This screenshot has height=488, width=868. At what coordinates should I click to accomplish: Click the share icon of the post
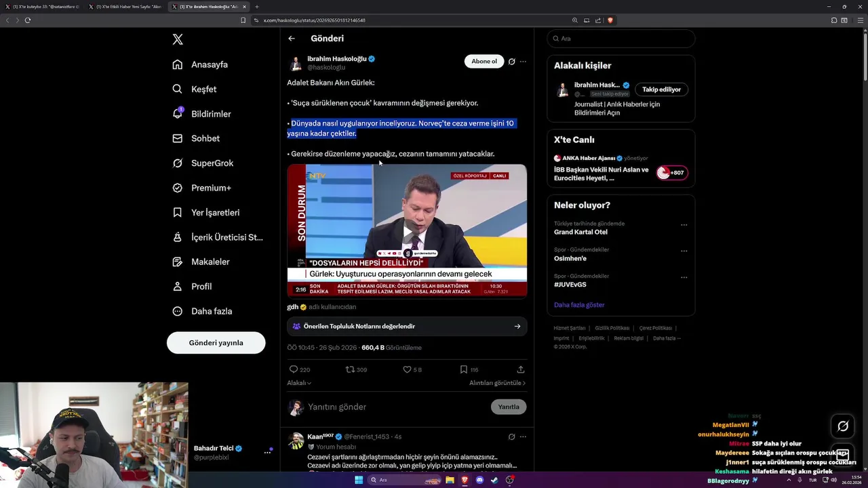pyautogui.click(x=521, y=369)
